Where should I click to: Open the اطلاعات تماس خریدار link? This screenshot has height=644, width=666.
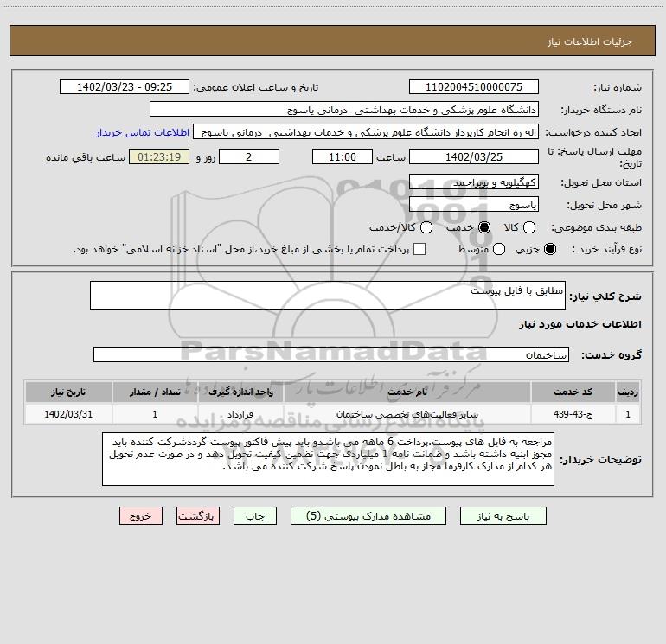143,132
